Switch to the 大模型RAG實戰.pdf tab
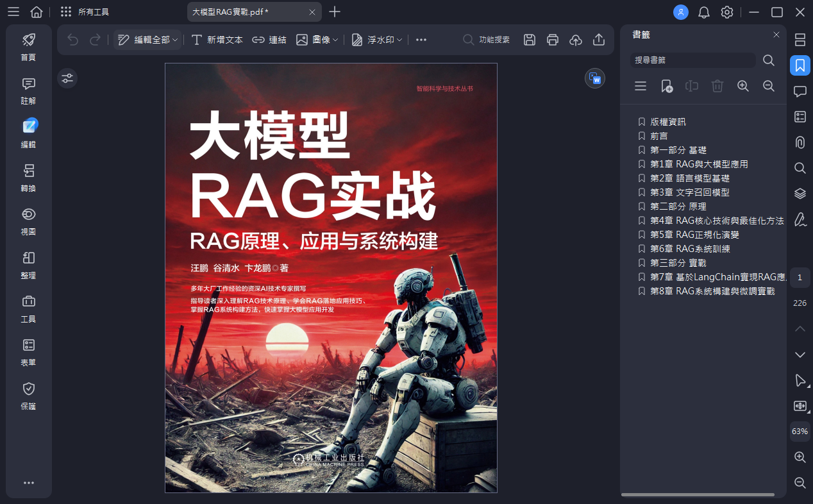 point(237,12)
